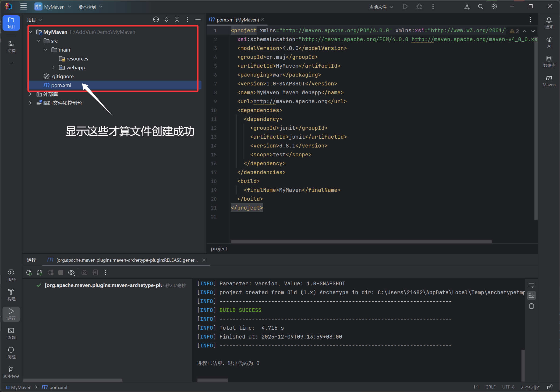Image resolution: width=560 pixels, height=392 pixels.
Task: Click the CRLF line separator in status bar
Action: pos(490,387)
